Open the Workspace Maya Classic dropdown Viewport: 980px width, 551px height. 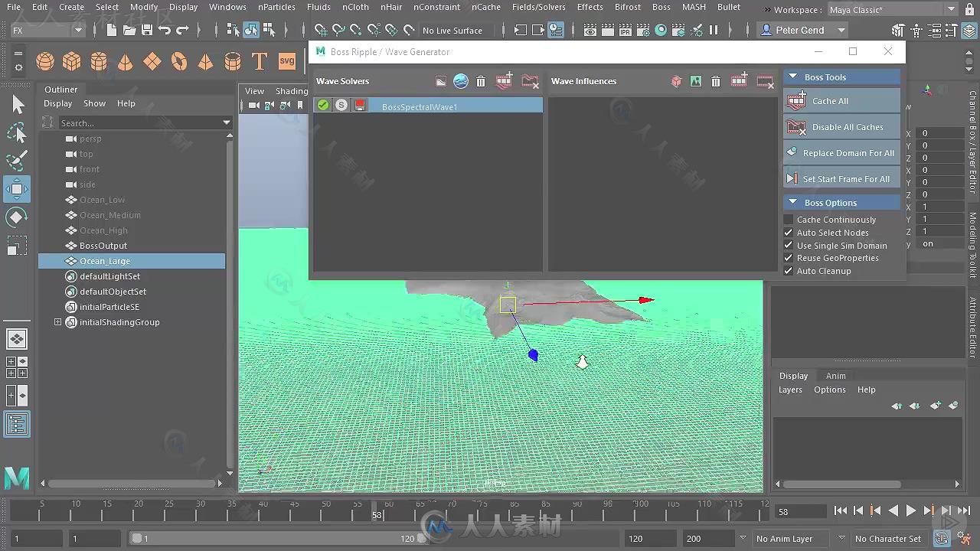(x=893, y=10)
